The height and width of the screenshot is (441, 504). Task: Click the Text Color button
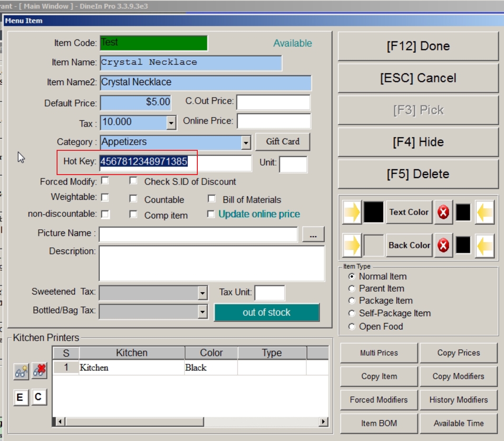click(409, 212)
